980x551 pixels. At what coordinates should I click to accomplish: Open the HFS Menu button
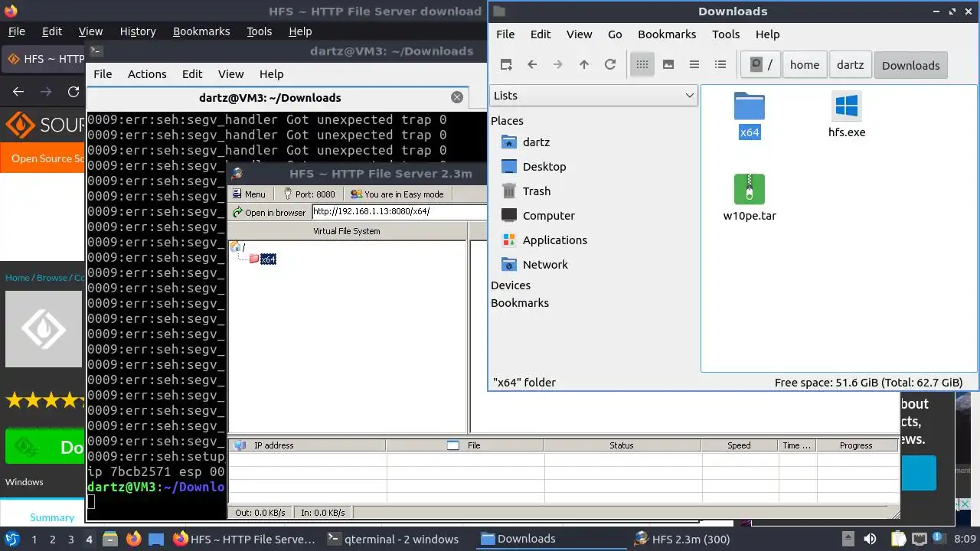click(x=249, y=194)
